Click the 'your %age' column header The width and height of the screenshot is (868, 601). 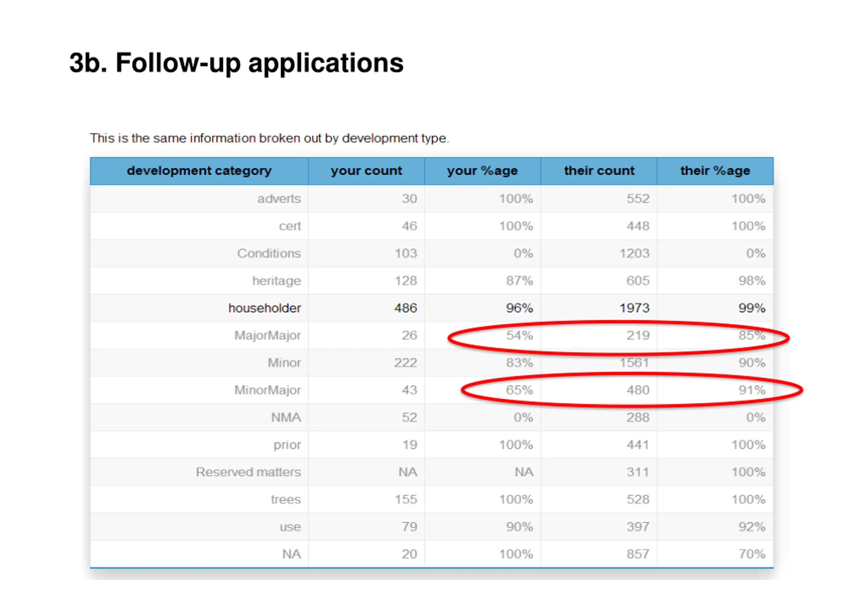point(482,171)
